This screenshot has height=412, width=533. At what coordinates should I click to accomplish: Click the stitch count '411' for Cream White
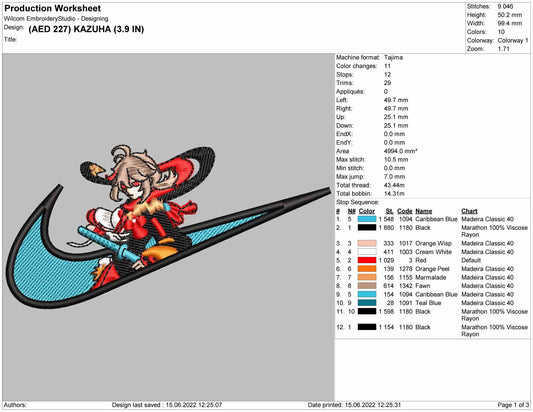pyautogui.click(x=389, y=252)
